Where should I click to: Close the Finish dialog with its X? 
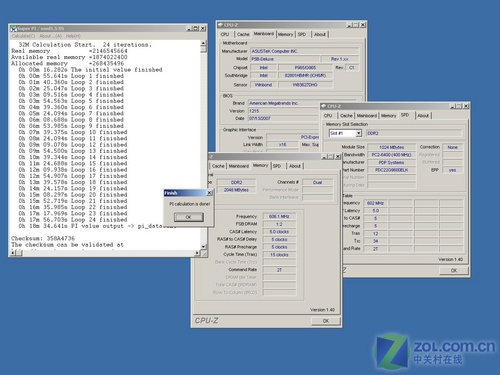tap(209, 193)
